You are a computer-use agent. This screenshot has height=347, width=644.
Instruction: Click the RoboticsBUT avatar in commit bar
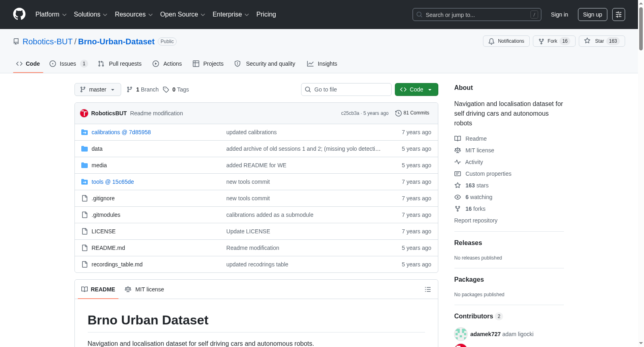tap(84, 113)
